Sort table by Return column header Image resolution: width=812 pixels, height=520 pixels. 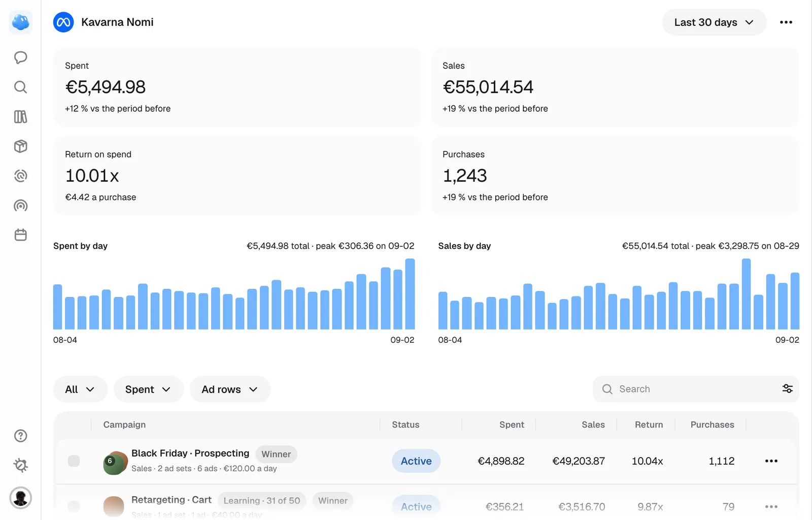(649, 425)
